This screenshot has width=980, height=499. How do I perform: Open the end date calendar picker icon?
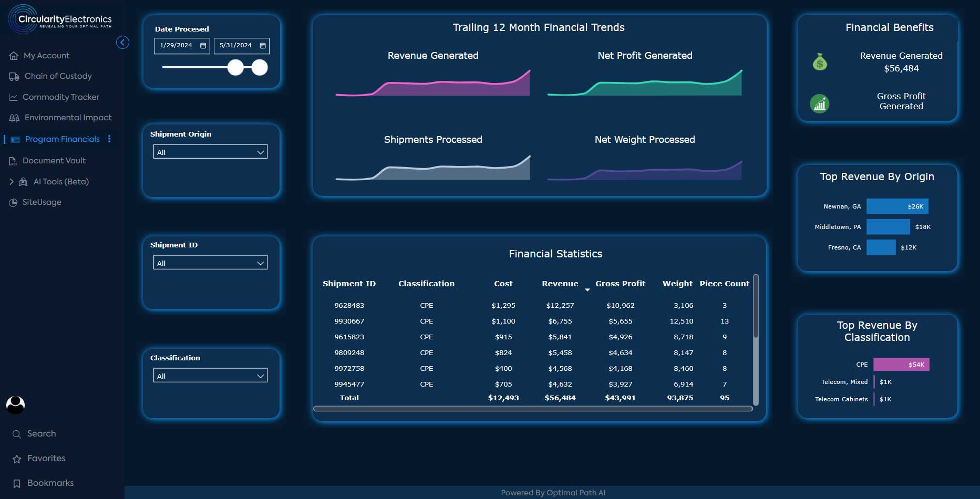coord(263,46)
